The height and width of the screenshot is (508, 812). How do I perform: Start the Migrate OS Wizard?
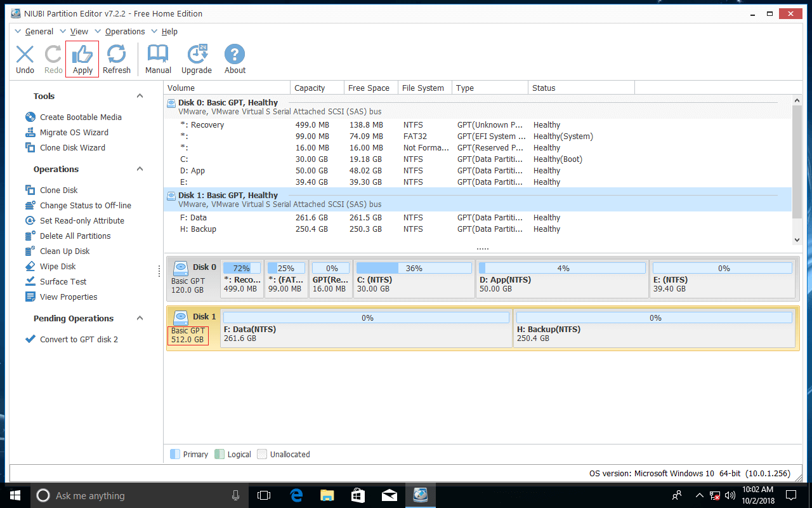point(74,133)
